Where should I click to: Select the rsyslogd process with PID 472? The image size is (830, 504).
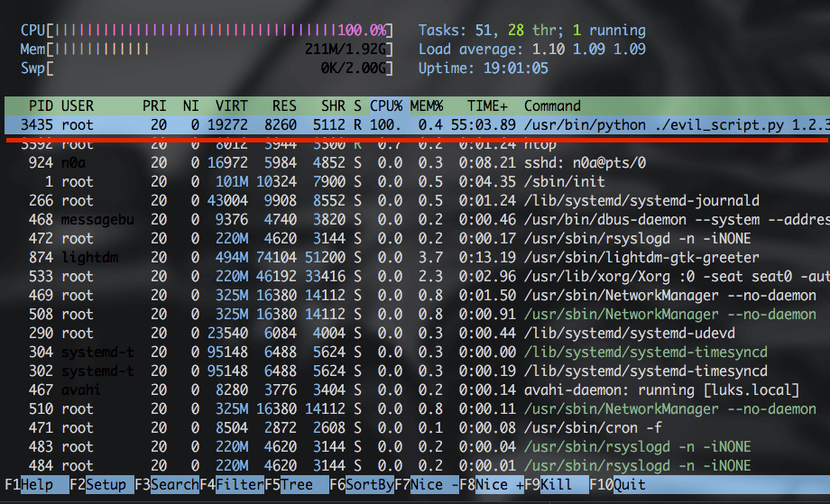tap(417, 239)
